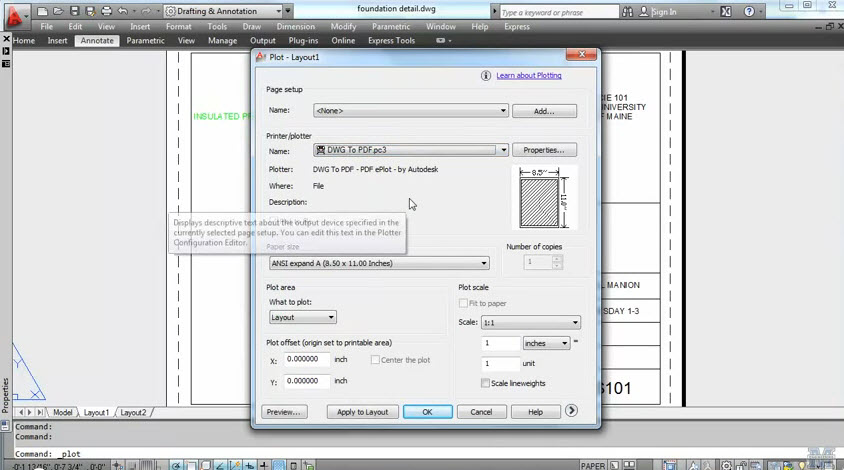Click the Infer Constraints status bar icon
Screen dimensions: 844x470
click(x=117, y=465)
